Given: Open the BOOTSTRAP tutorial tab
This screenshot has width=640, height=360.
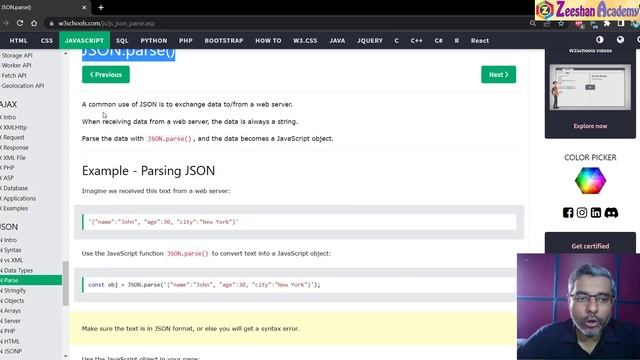Looking at the screenshot, I should point(224,40).
